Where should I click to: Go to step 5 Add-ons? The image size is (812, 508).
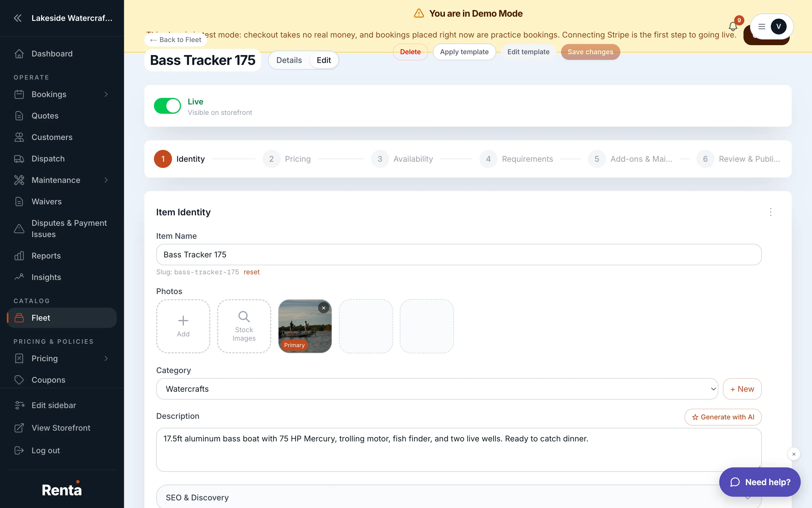[630, 159]
